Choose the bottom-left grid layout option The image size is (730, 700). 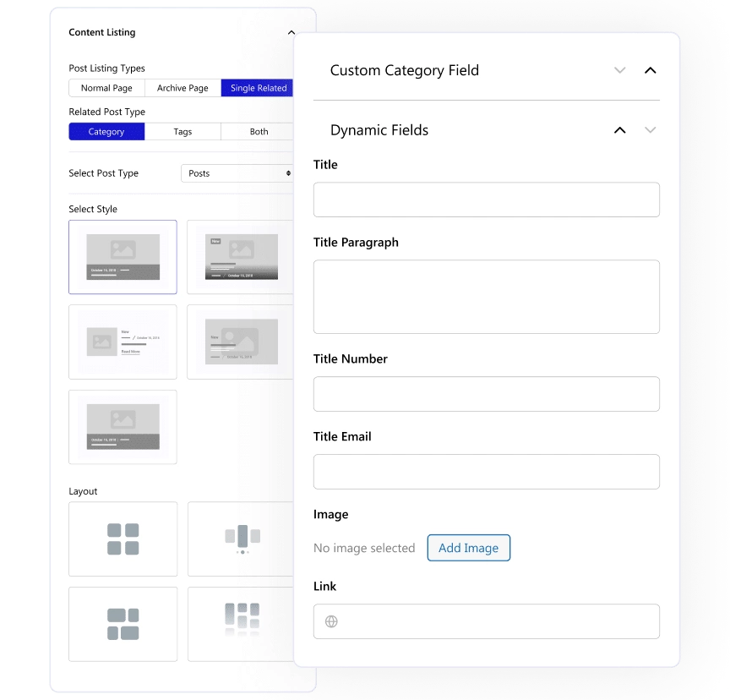(123, 624)
